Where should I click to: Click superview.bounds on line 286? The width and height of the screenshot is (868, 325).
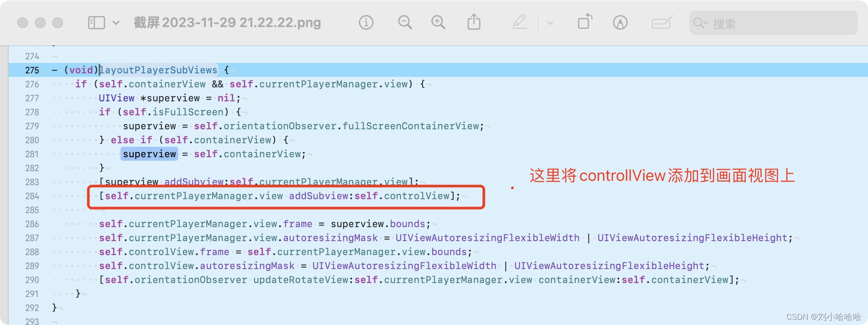(378, 224)
